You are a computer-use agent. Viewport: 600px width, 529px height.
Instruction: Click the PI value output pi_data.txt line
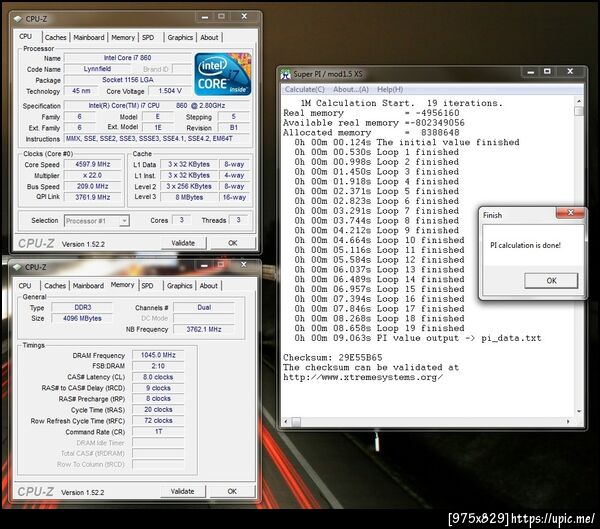click(x=417, y=338)
